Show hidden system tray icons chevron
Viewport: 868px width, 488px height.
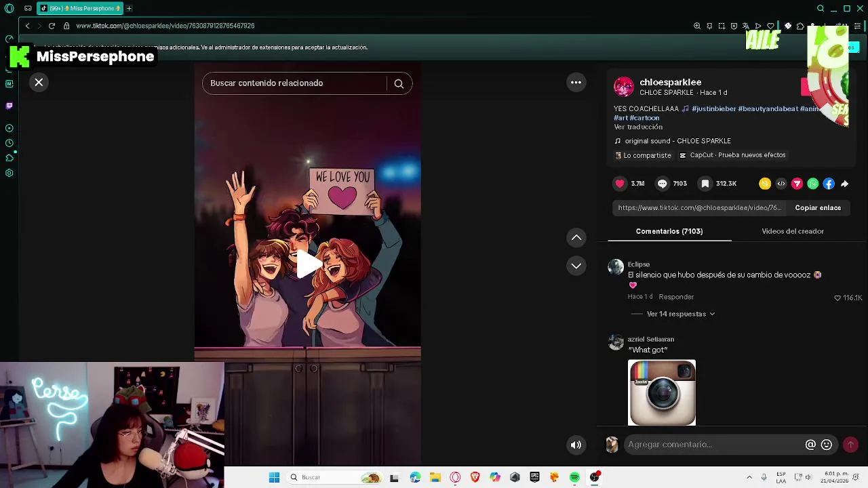[x=749, y=477]
